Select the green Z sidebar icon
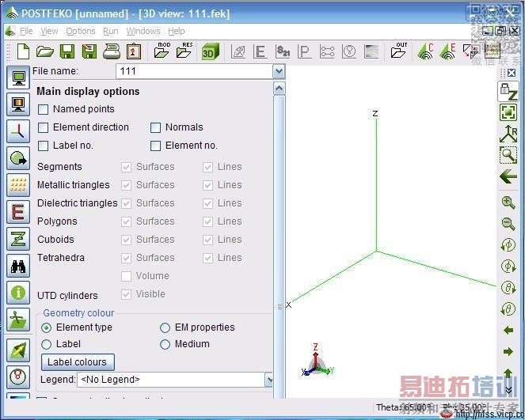Screen dimensions: 525x420 pos(18,239)
